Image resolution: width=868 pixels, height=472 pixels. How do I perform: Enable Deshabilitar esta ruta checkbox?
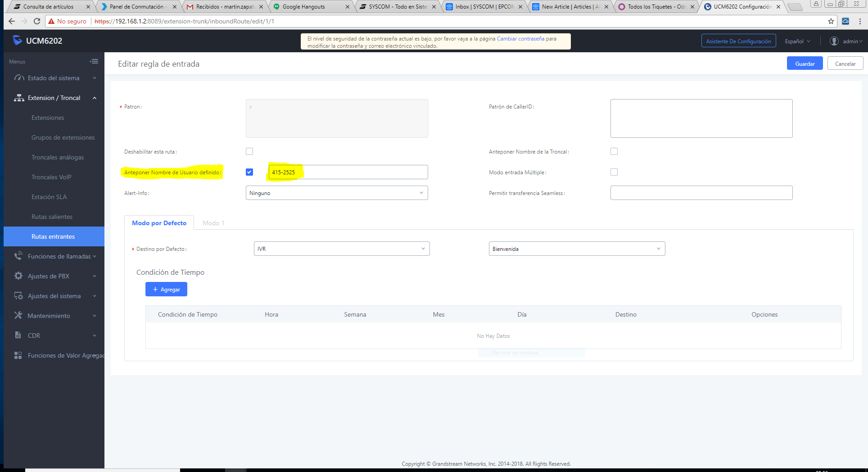tap(249, 151)
